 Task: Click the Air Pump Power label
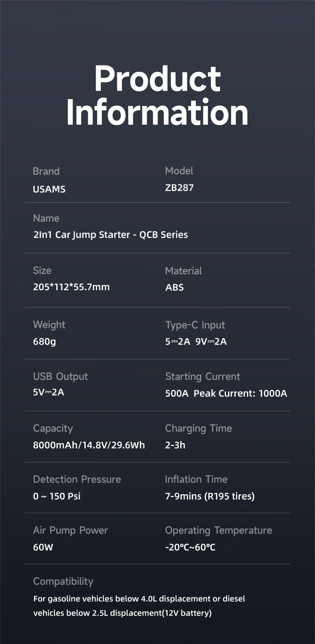(x=70, y=530)
